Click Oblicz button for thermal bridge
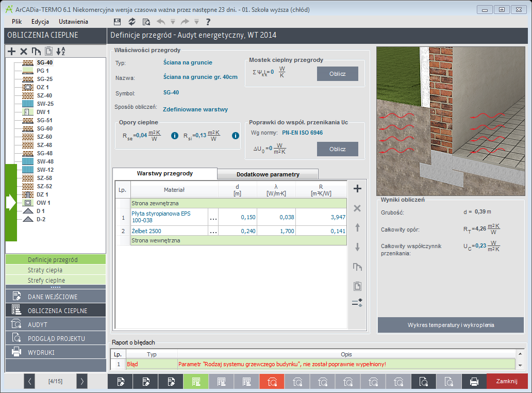Screen dimensions: 532x393 coord(337,74)
